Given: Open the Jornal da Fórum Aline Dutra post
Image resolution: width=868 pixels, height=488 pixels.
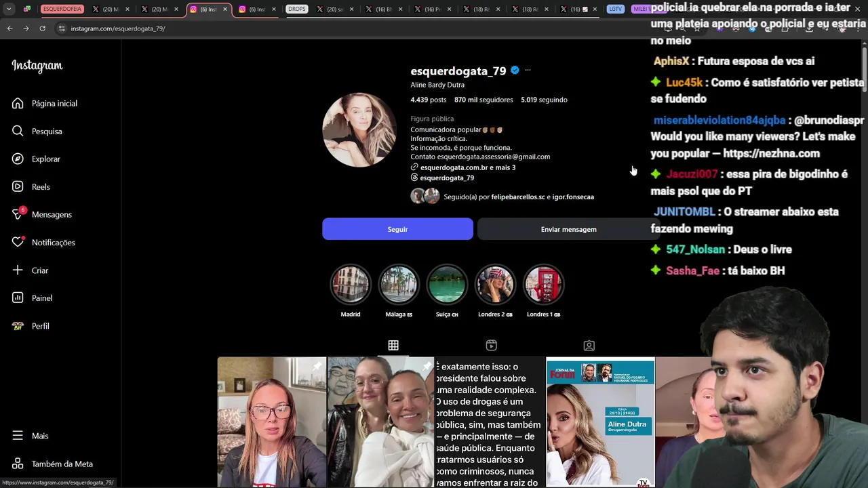Looking at the screenshot, I should pyautogui.click(x=601, y=422).
